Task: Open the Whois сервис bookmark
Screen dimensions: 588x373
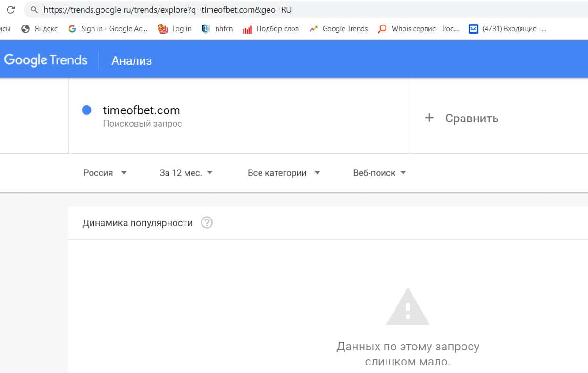Action: pyautogui.click(x=419, y=29)
